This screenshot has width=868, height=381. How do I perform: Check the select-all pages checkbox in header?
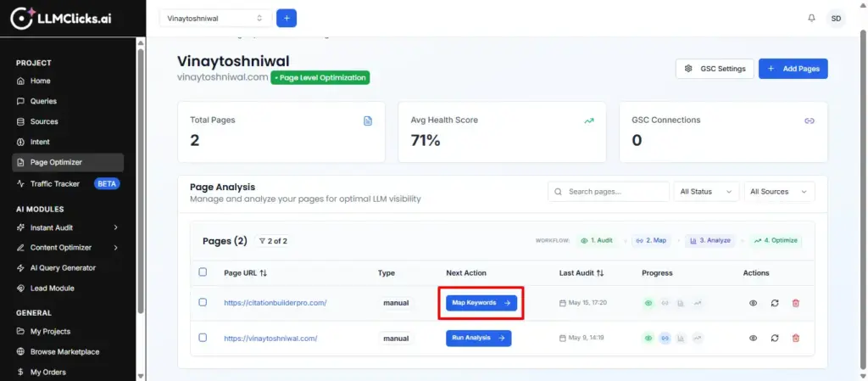click(203, 272)
